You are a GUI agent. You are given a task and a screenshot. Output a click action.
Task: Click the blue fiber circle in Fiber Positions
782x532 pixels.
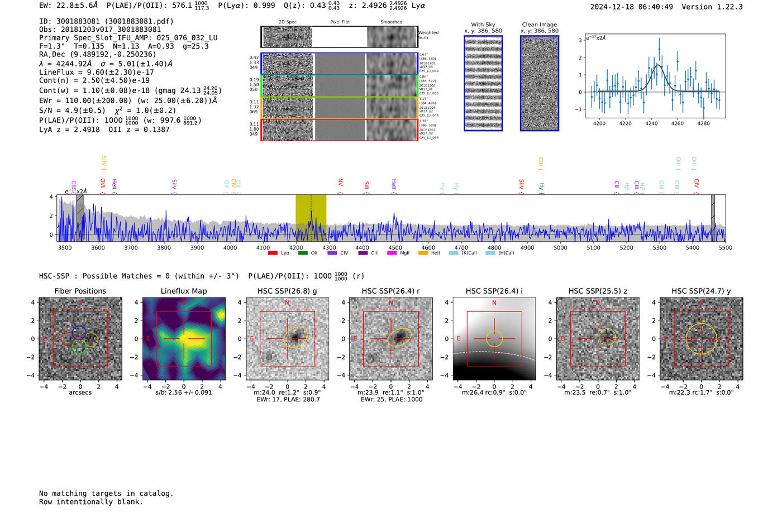(79, 333)
